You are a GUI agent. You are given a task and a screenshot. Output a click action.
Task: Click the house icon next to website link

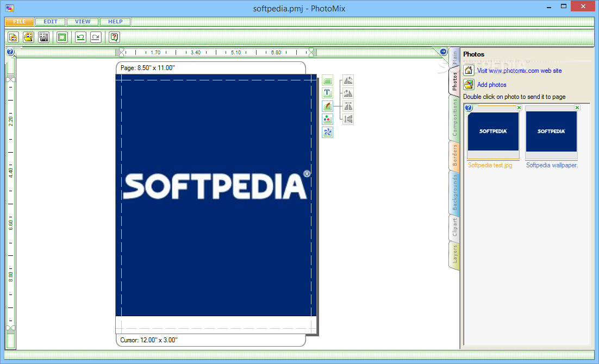(x=469, y=71)
